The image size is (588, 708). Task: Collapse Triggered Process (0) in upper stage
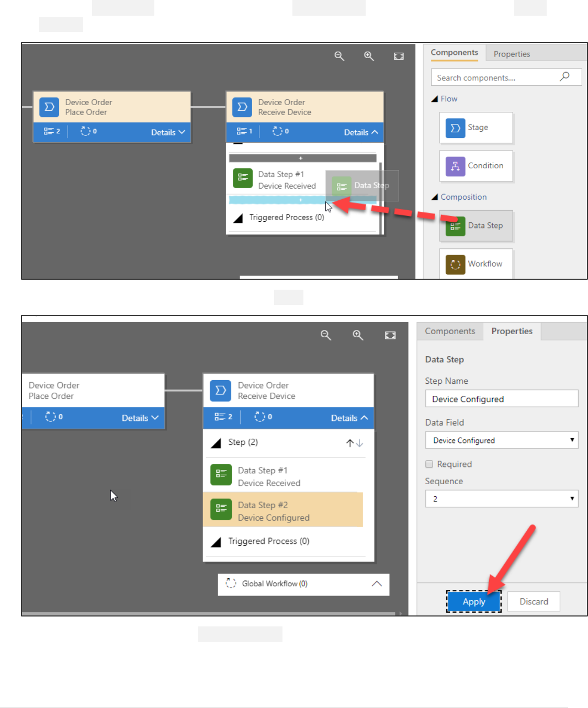[x=238, y=219]
